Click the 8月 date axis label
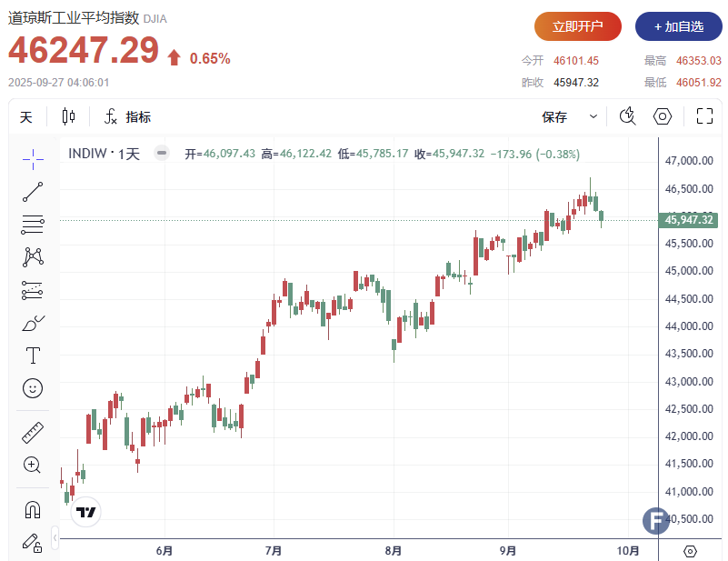Screen dimensions: 728x561 pyautogui.click(x=394, y=551)
